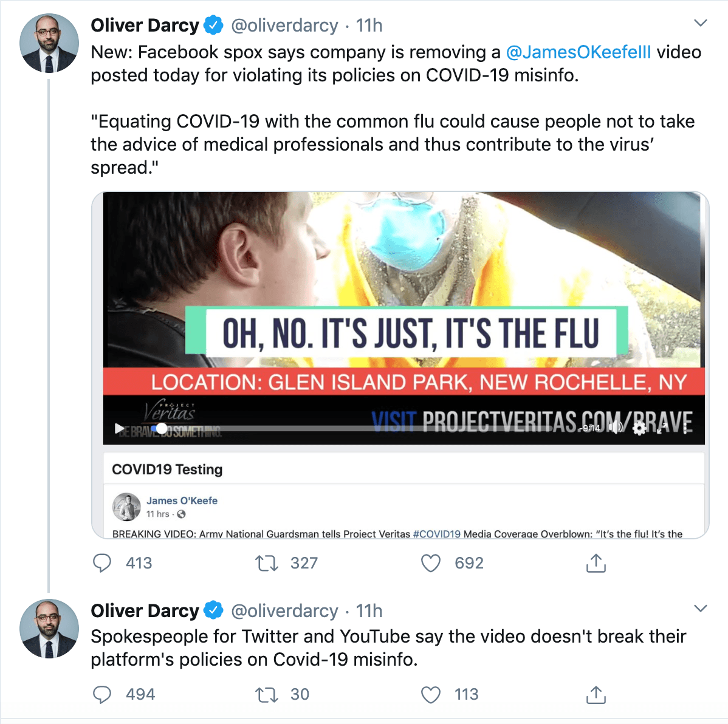The width and height of the screenshot is (728, 724).
Task: Reply to Oliver Darcy's first tweet
Action: point(103,563)
